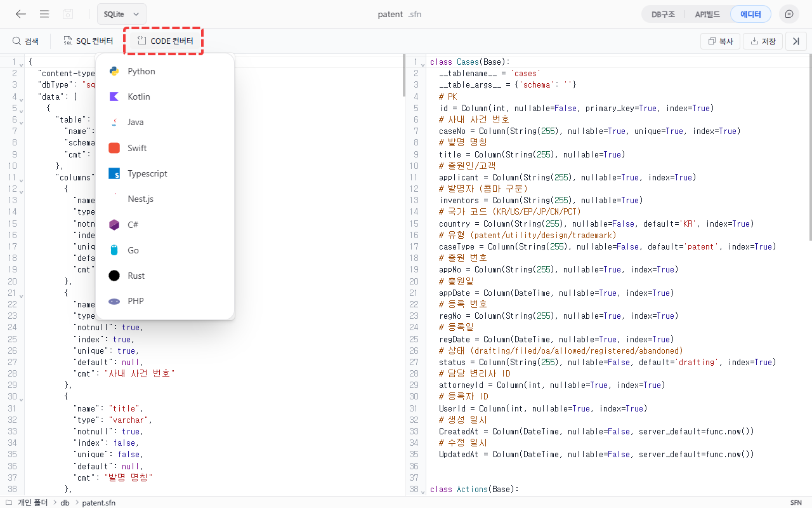Click the Rust logo icon
The height and width of the screenshot is (508, 812).
[114, 276]
